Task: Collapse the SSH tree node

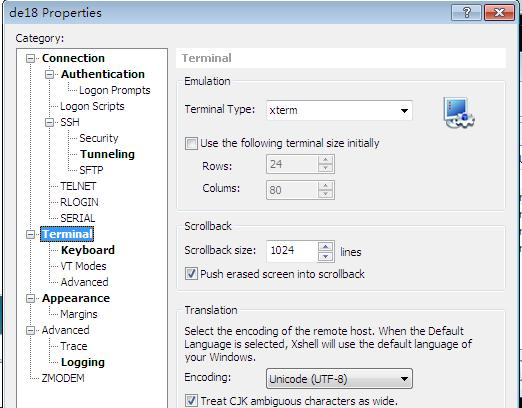Action: point(49,122)
